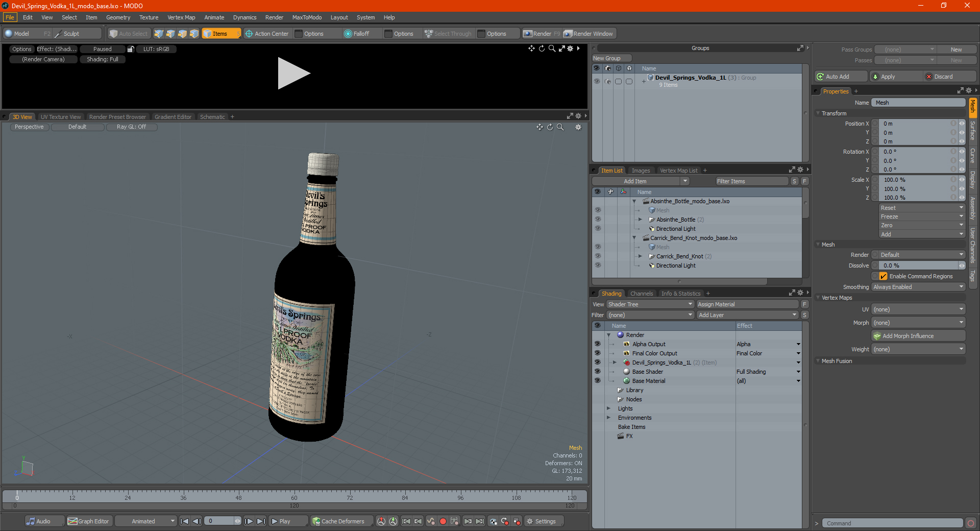Screen dimensions: 980x531
Task: Click the Dissolve percentage slider
Action: (x=919, y=265)
